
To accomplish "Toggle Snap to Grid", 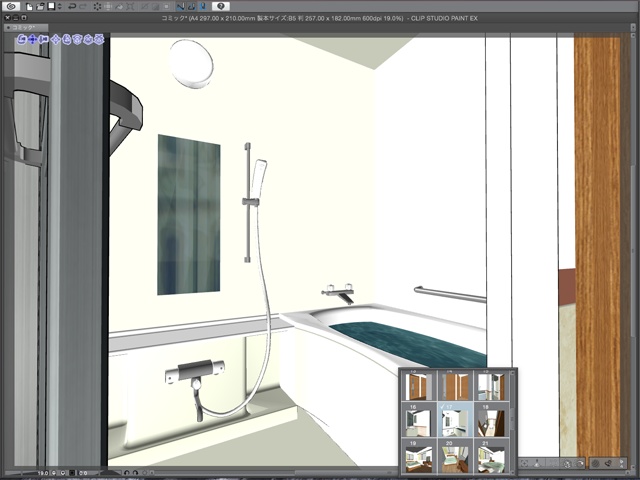I will click(203, 6).
